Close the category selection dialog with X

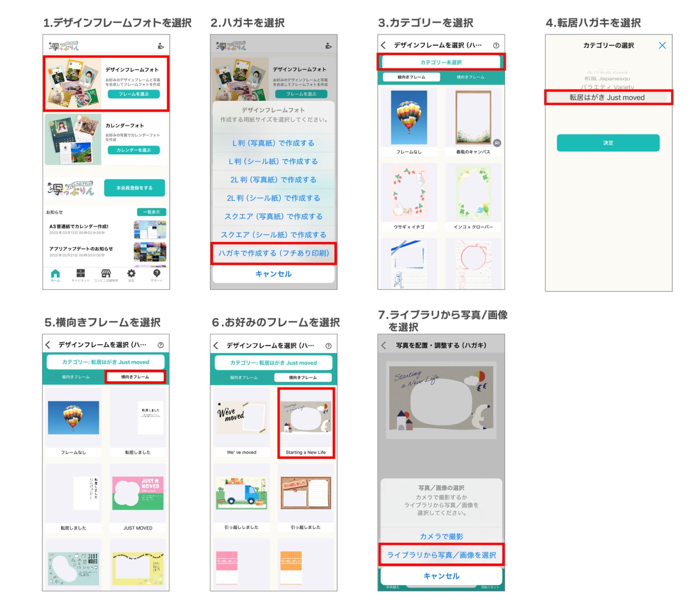click(x=662, y=45)
